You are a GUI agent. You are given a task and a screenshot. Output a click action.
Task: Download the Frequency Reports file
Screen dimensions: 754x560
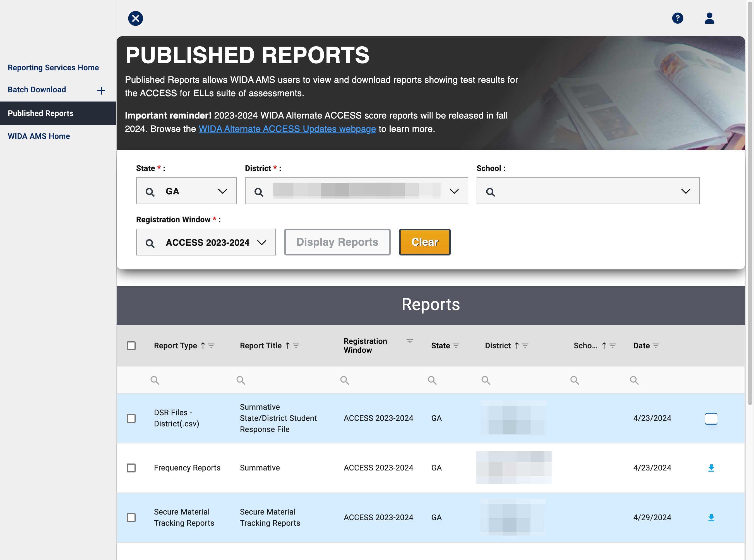tap(711, 468)
